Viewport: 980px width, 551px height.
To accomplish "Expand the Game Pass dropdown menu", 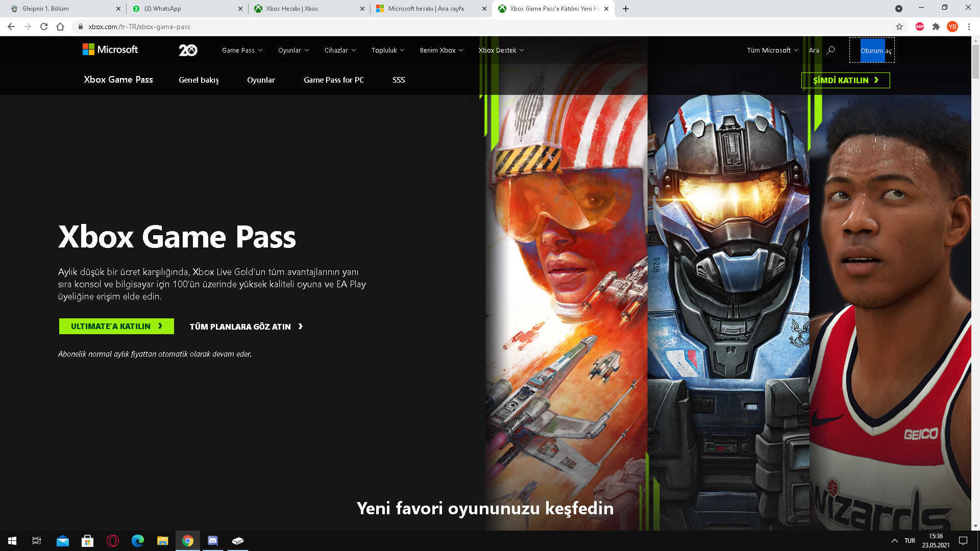I will pyautogui.click(x=242, y=50).
